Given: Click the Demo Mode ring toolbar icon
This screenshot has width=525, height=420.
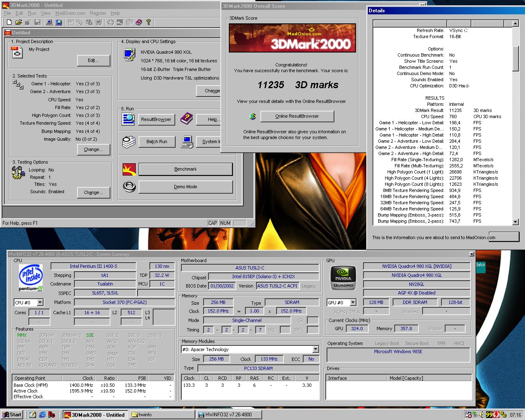Looking at the screenshot, I should point(111,22).
